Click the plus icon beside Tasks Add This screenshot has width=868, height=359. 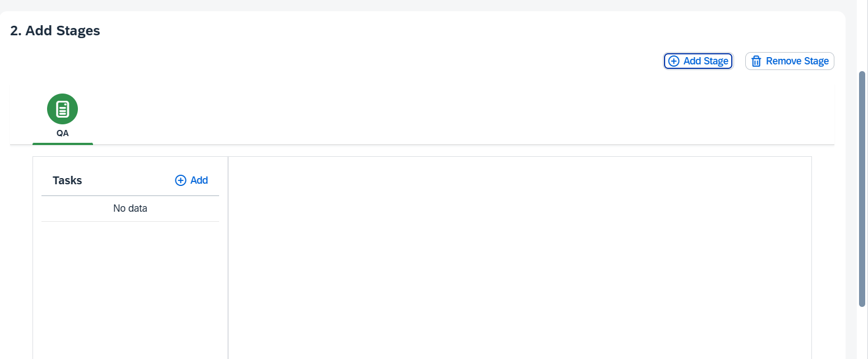click(x=180, y=180)
